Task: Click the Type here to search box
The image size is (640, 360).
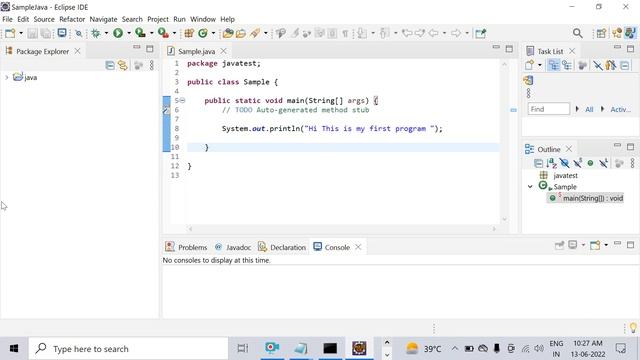Action: tap(128, 349)
